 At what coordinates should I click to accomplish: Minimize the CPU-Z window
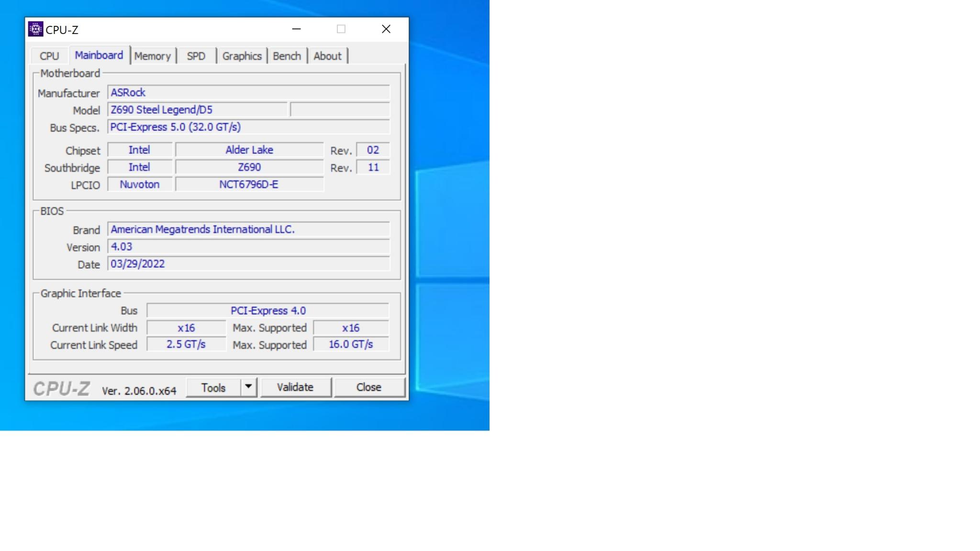click(297, 29)
